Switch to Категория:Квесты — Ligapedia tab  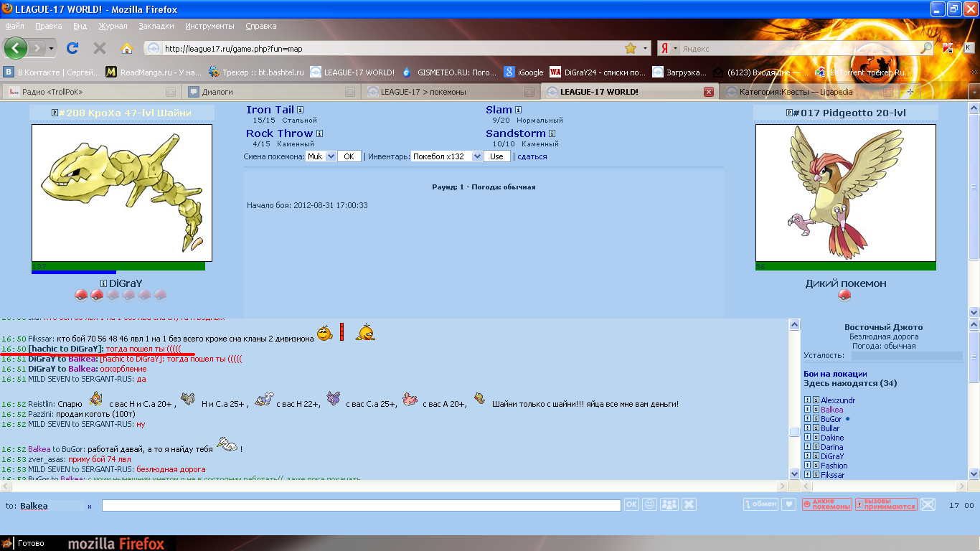pyautogui.click(x=808, y=92)
